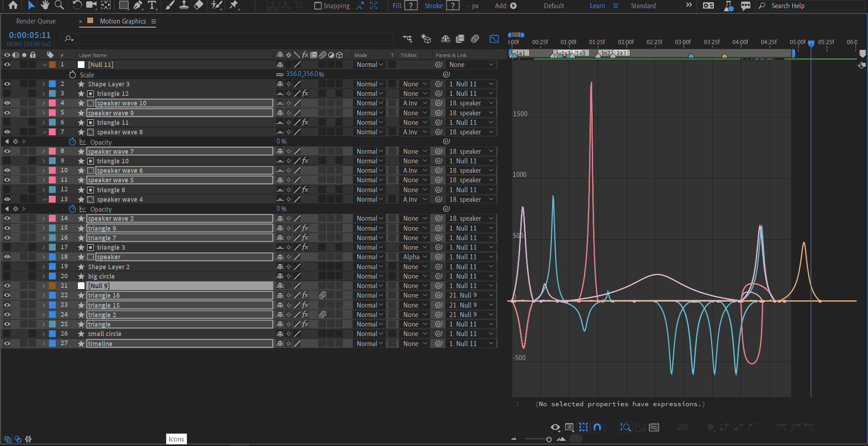Toggle visibility of the timeline layer
This screenshot has width=868, height=446.
pyautogui.click(x=7, y=344)
